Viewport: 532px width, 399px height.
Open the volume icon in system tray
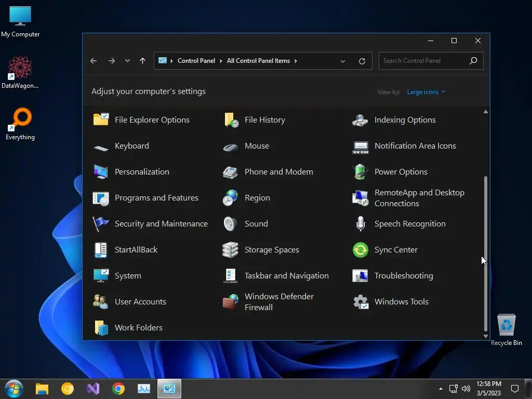(x=466, y=389)
